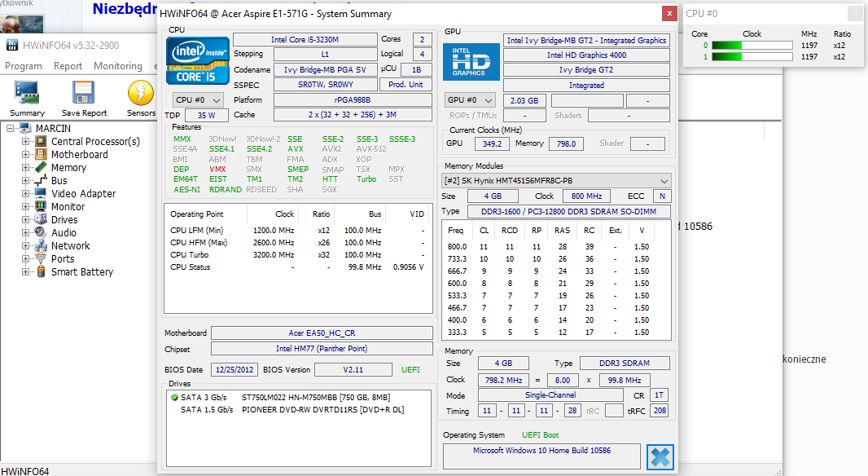Screen dimensions: 868x476
Task: Click the Intel HM77 (Panther Point) chipset field
Action: 322,349
